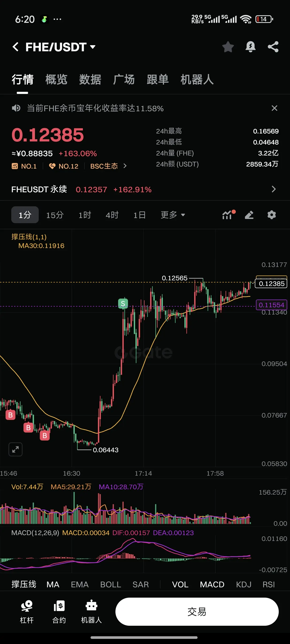Tap the back arrow beside FHE/USDT
Screen dimensions: 290x644
15,47
